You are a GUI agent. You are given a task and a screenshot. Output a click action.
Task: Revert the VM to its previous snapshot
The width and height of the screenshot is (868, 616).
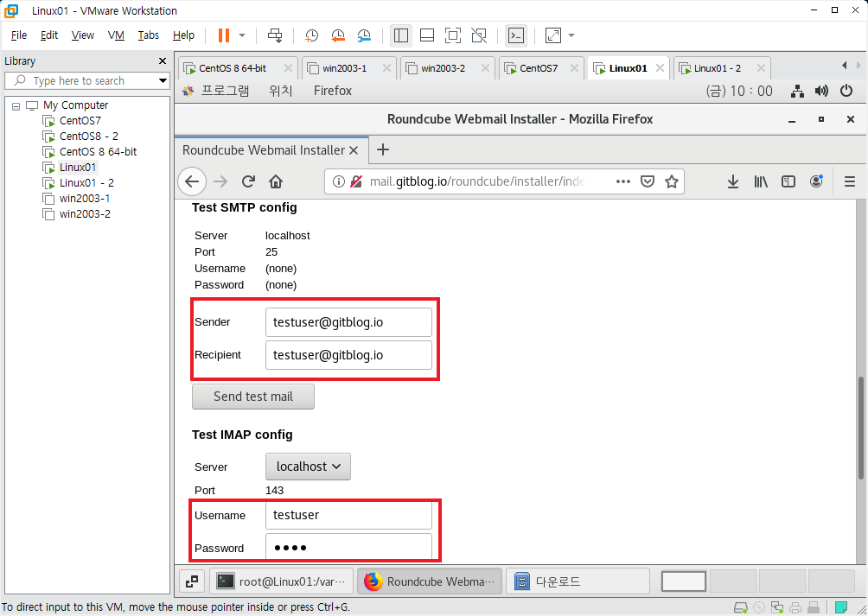point(338,35)
